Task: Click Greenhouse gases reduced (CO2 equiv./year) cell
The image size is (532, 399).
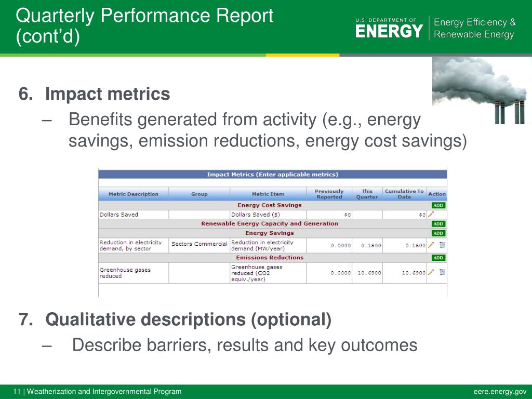Action: [x=268, y=273]
